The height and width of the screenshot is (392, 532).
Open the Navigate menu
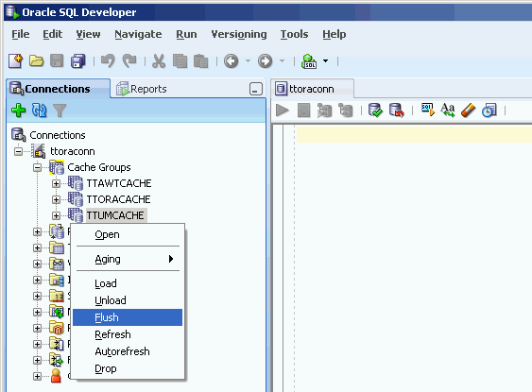point(138,34)
